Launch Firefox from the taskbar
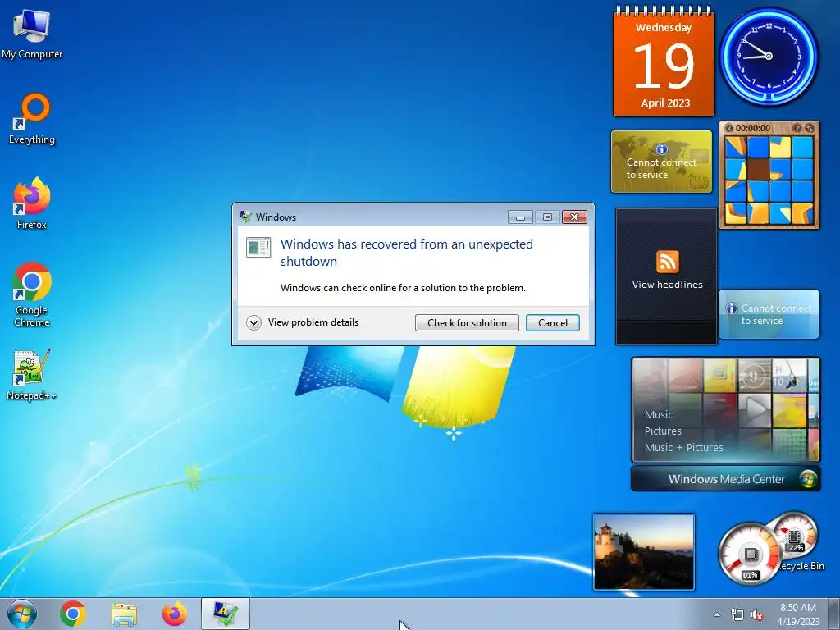840x630 pixels. click(x=175, y=614)
